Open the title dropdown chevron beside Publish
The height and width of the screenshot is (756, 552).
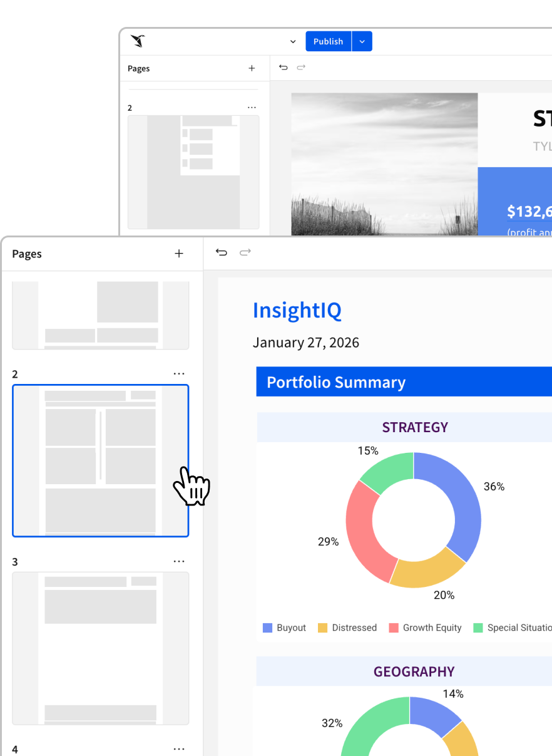pyautogui.click(x=293, y=42)
